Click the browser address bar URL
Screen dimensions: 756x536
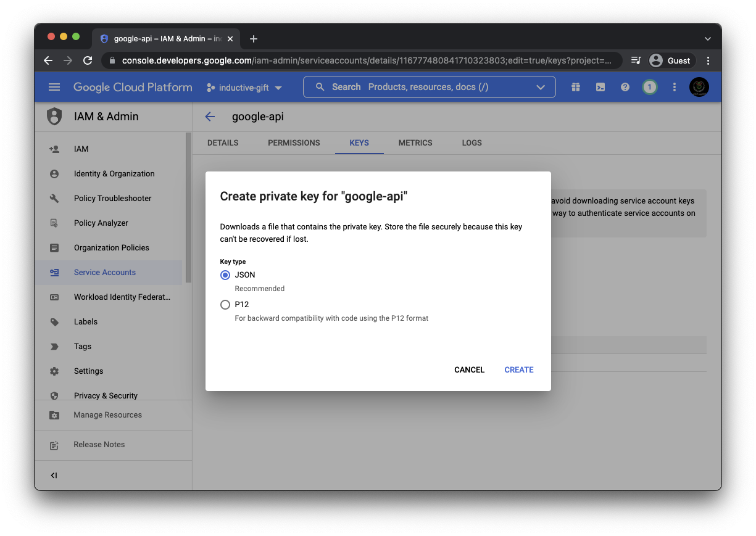tap(367, 60)
